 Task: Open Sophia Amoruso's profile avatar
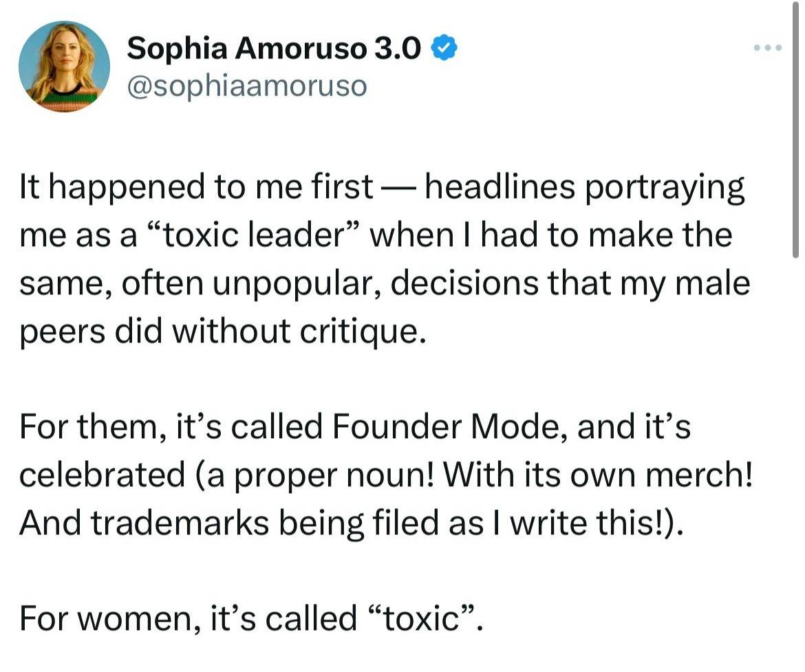64,66
